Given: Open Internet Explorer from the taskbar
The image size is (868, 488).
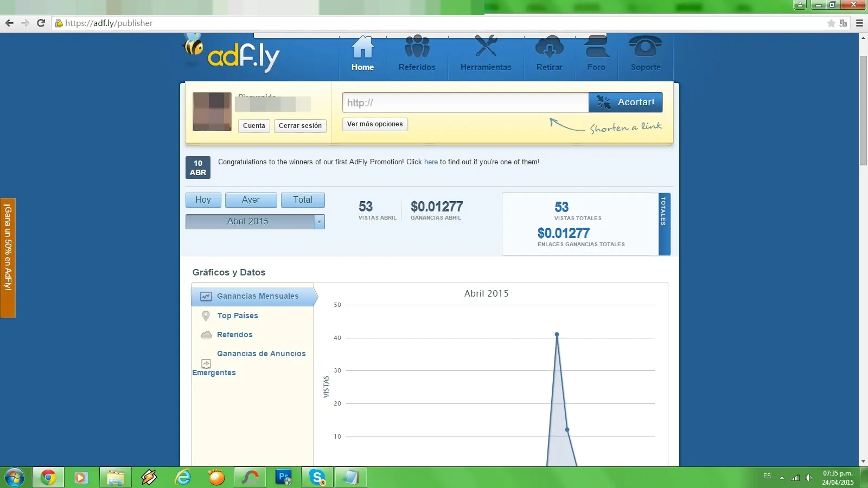Looking at the screenshot, I should tap(183, 478).
